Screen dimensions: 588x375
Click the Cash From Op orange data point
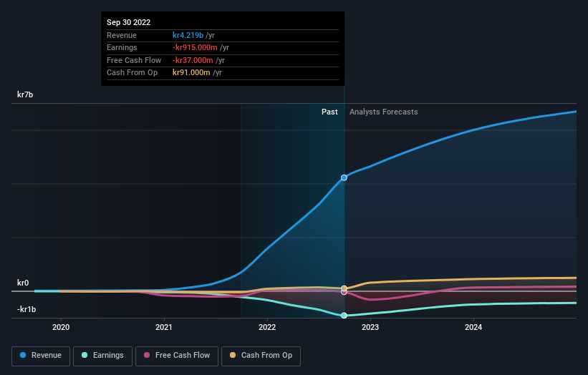344,288
